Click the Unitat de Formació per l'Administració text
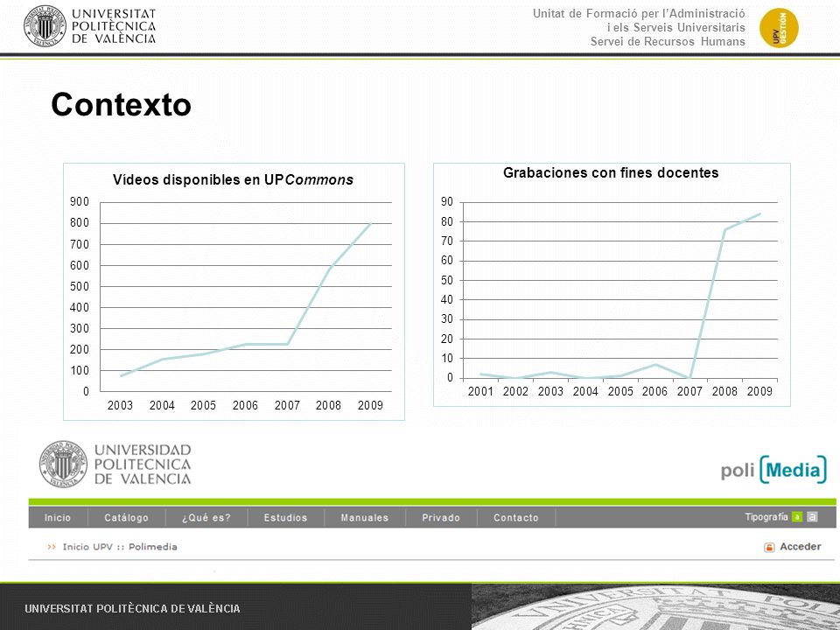Viewport: 840px width, 630px height. (639, 13)
